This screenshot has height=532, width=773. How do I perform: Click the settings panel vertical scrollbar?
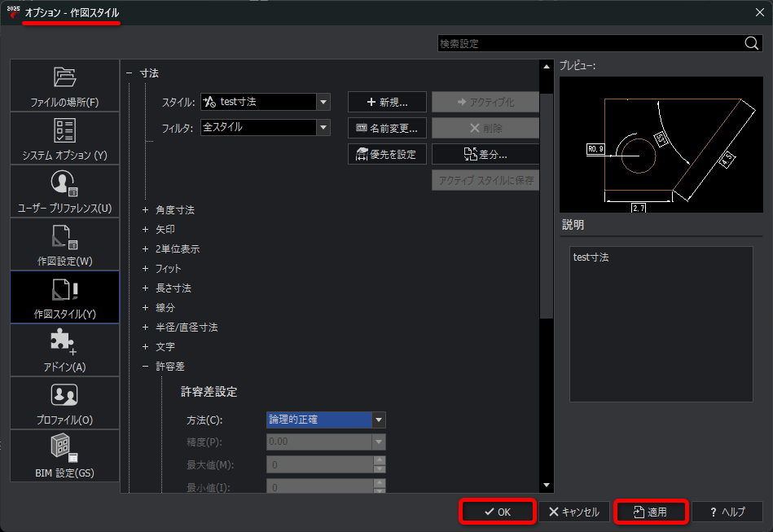point(547,204)
